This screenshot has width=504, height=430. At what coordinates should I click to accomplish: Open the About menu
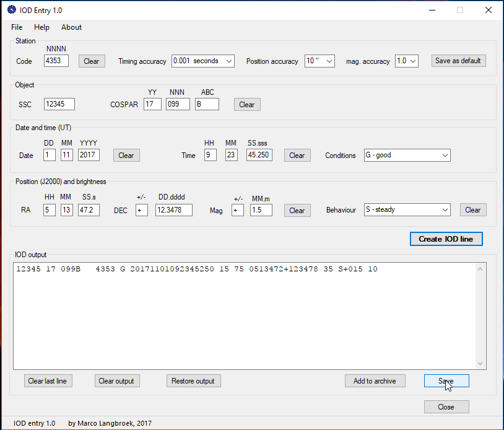point(71,27)
